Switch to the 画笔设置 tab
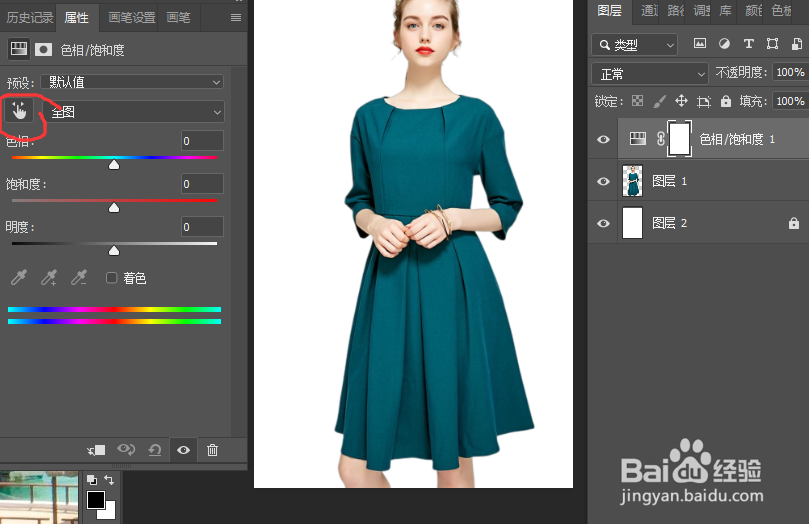This screenshot has width=809, height=524. 132,18
